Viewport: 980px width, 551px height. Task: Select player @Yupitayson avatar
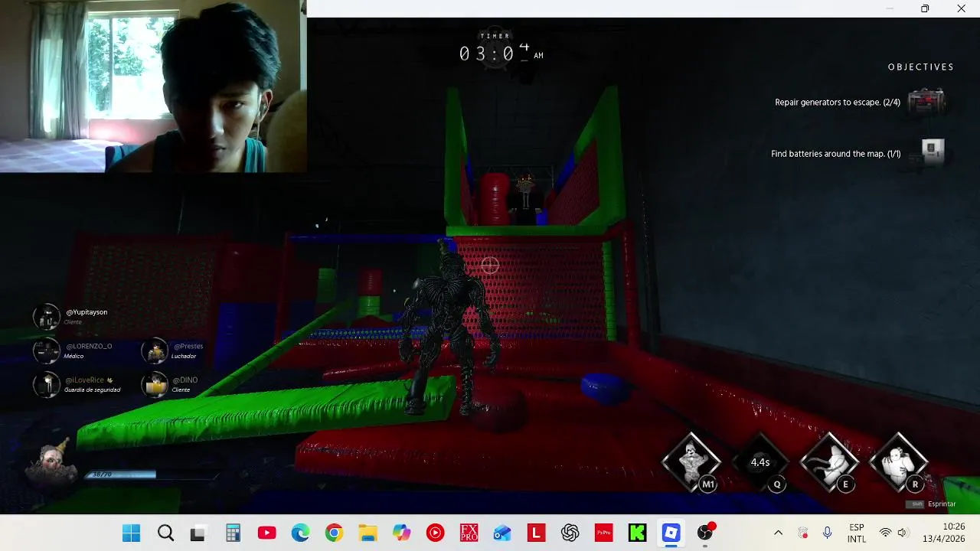click(47, 317)
